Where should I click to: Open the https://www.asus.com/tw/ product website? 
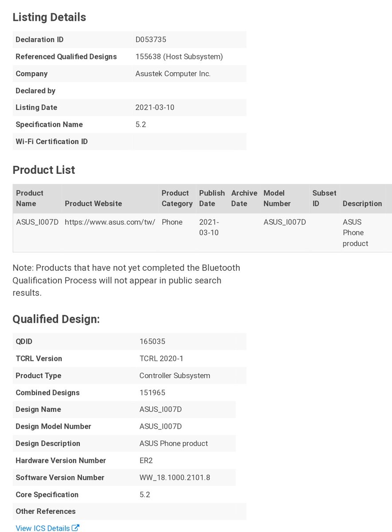click(x=110, y=222)
